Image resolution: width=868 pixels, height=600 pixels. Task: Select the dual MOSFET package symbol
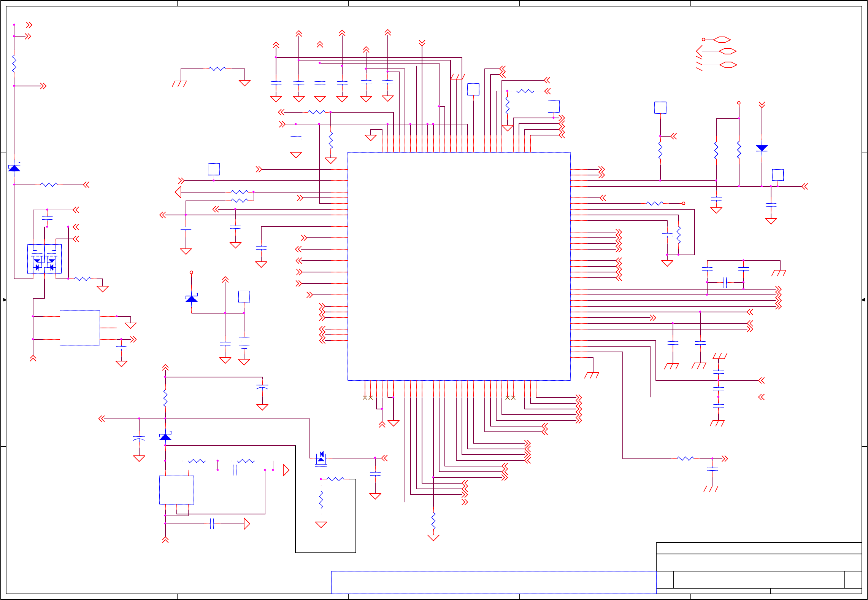click(44, 259)
